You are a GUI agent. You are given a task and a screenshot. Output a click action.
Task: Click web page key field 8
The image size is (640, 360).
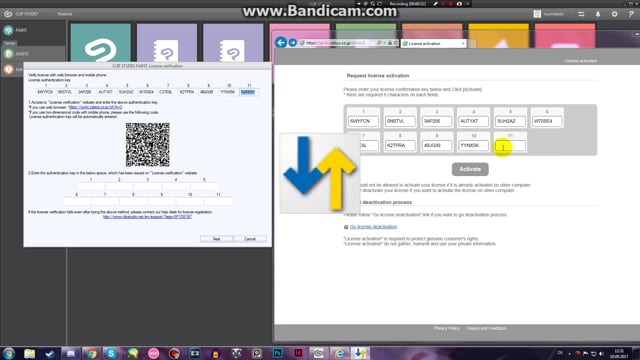click(x=400, y=145)
